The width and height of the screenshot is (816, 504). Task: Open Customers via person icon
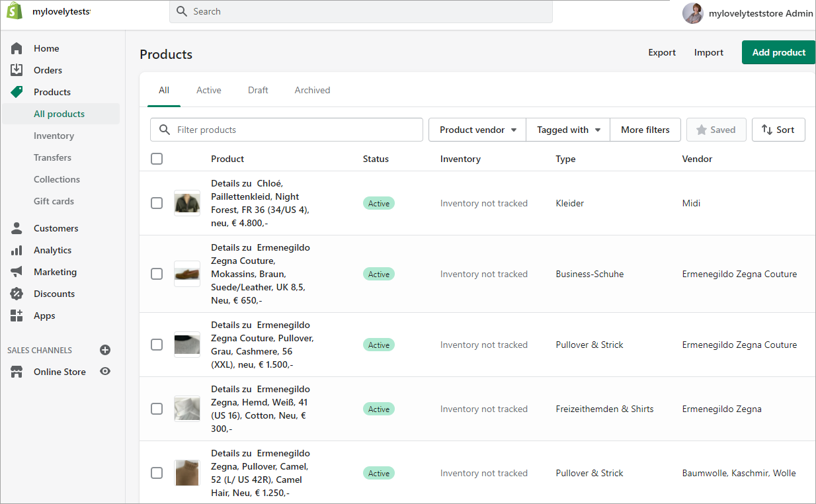[x=17, y=228]
